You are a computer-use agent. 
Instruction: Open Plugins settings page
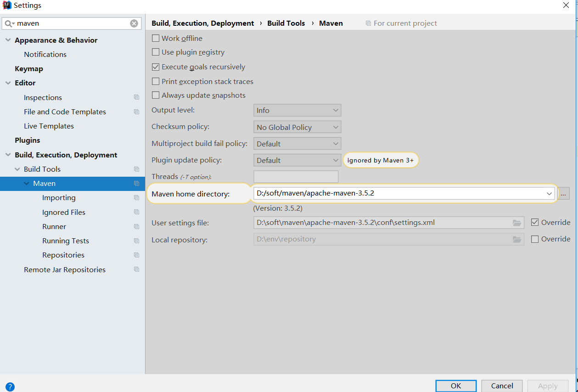pos(27,140)
